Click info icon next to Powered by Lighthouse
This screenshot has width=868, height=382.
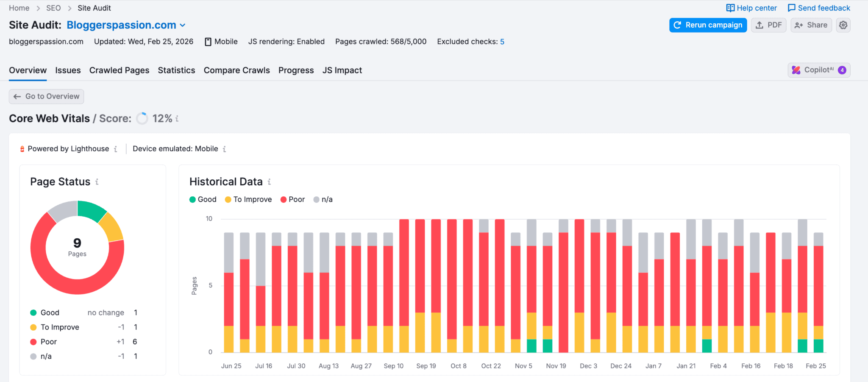click(115, 149)
